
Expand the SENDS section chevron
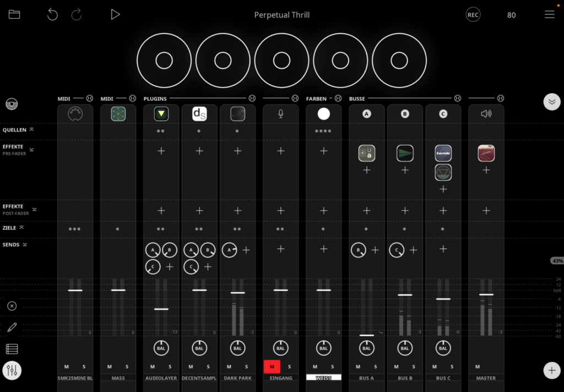[x=25, y=244]
